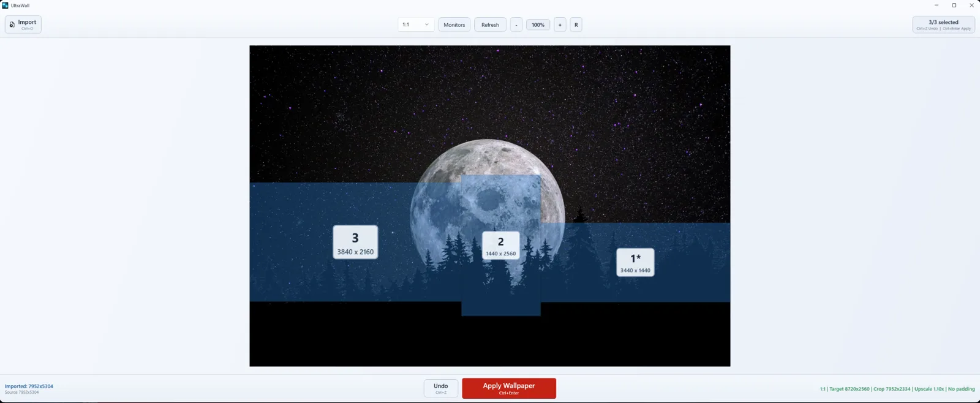Click the red Apply Wallpaper button

tap(509, 388)
